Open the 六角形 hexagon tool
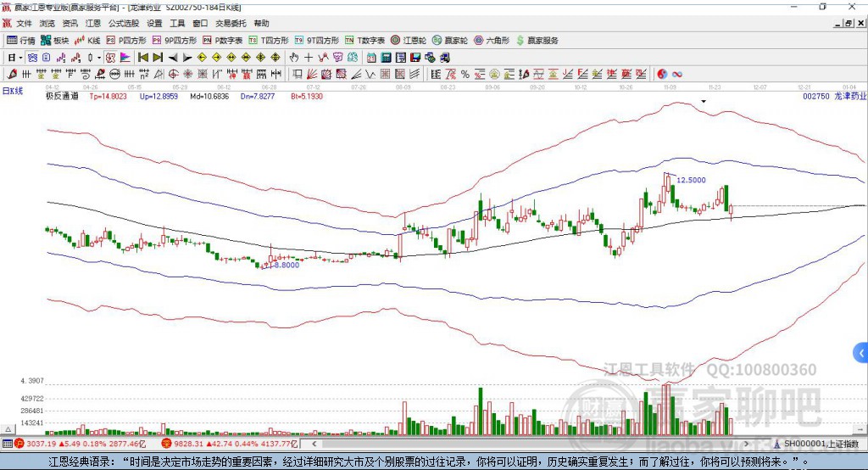Screen dimensions: 868x470 pyautogui.click(x=492, y=41)
